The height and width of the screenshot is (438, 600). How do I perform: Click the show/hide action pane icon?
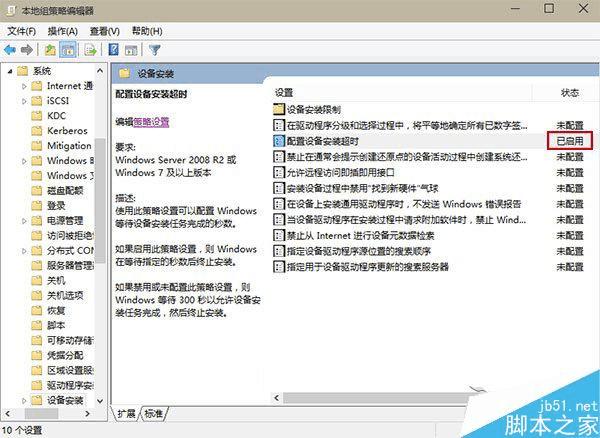coord(131,50)
